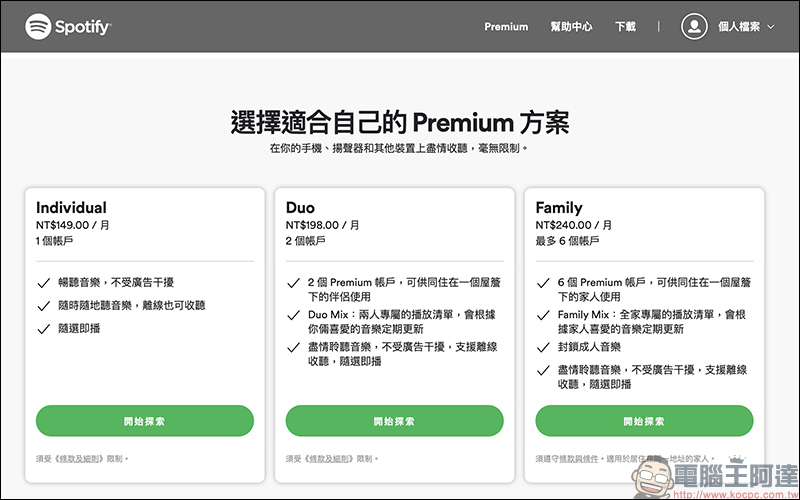Viewport: 800px width, 500px height.
Task: Expand the 個人檔案 dropdown arrow
Action: (771, 27)
